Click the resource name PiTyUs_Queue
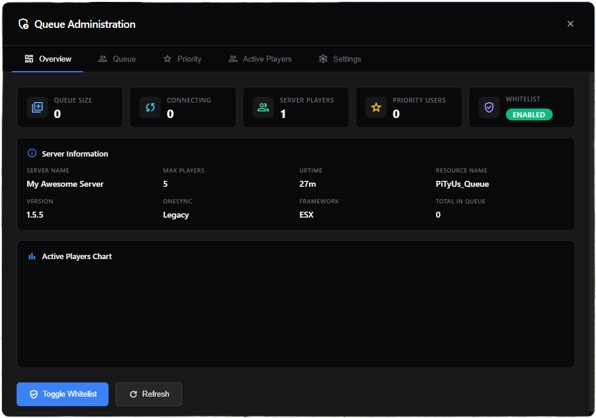Viewport: 596px width, 418px height. [x=462, y=184]
